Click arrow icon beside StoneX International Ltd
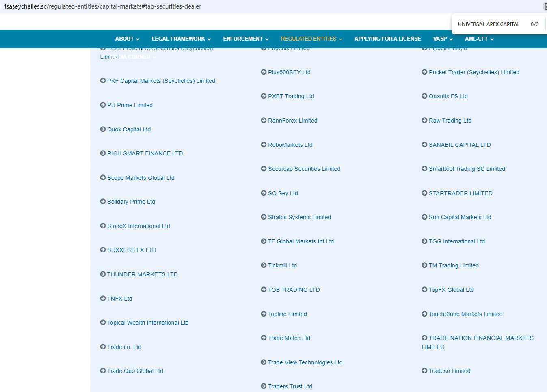The height and width of the screenshot is (392, 547). (103, 226)
